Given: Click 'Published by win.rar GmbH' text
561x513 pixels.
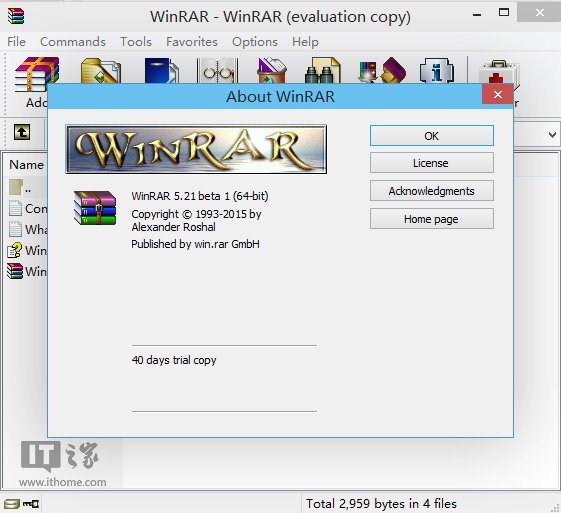Looking at the screenshot, I should (x=195, y=244).
